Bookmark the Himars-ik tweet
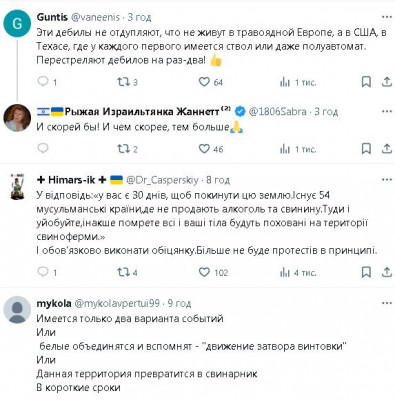This screenshot has width=395, height=400. [366, 272]
